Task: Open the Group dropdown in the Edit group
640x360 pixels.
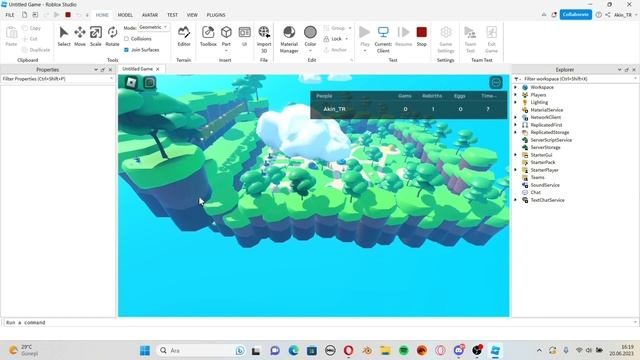Action: coord(350,28)
